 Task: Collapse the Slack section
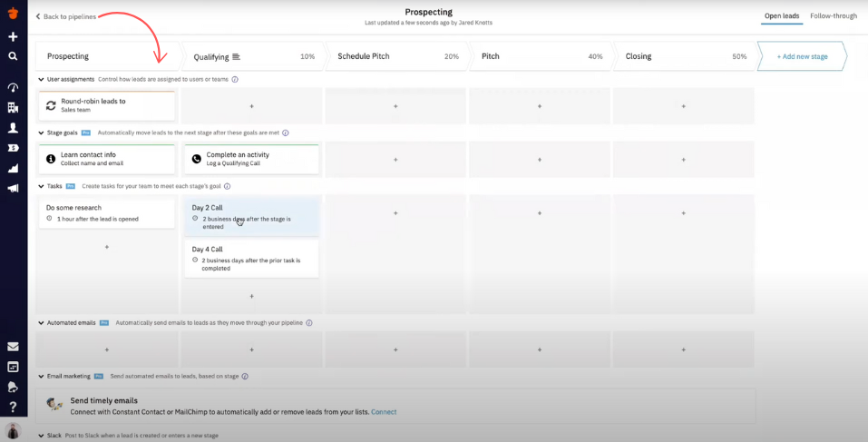(41, 436)
